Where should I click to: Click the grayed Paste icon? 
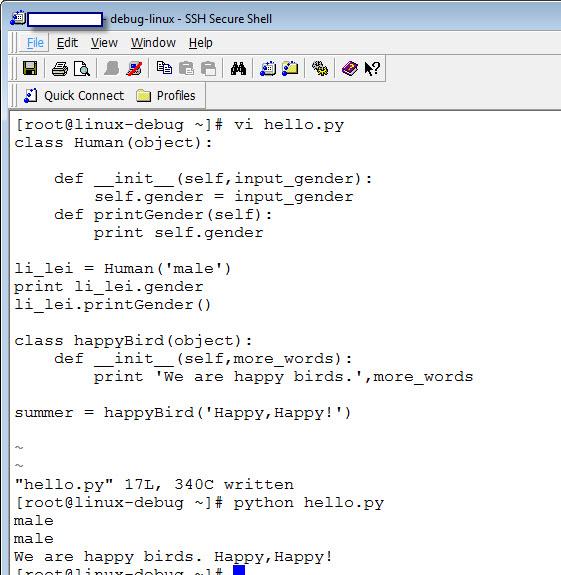tap(186, 69)
